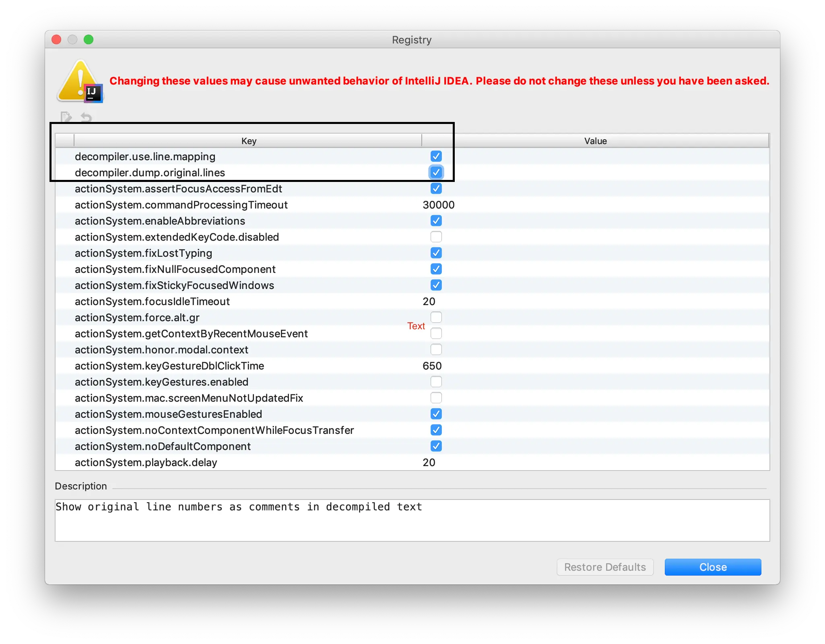Click the Edit registry value icon
Image resolution: width=825 pixels, height=644 pixels.
coord(66,117)
